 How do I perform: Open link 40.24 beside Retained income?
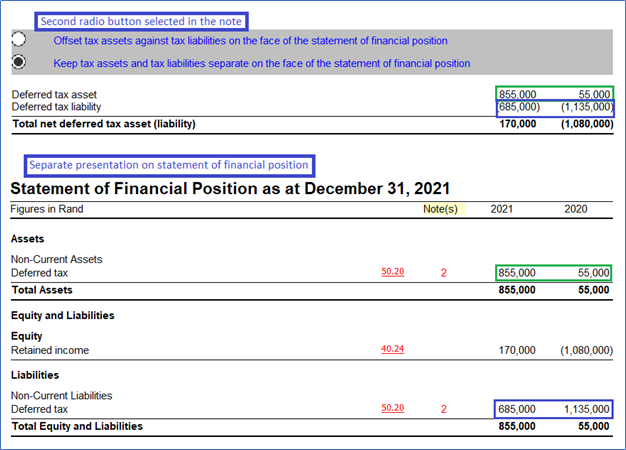tap(392, 349)
